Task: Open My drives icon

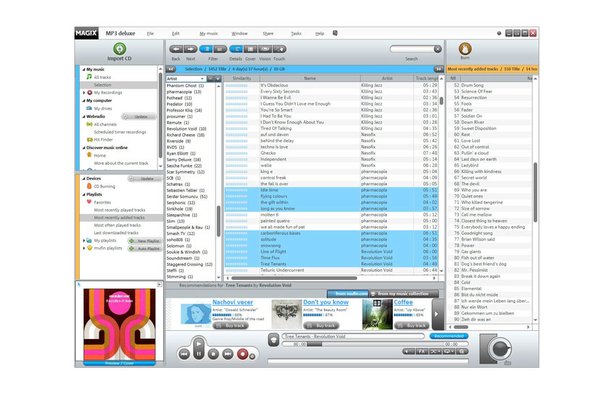Action: (x=89, y=108)
